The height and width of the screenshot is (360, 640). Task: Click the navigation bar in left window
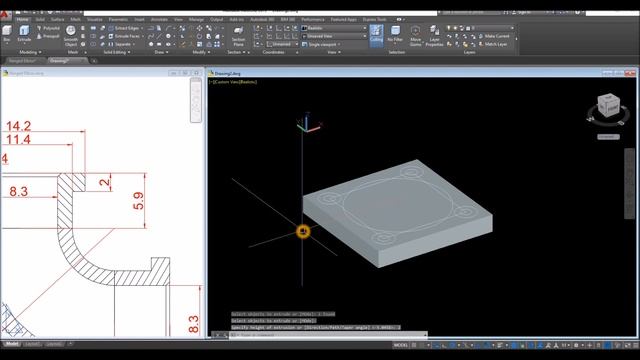(x=196, y=100)
